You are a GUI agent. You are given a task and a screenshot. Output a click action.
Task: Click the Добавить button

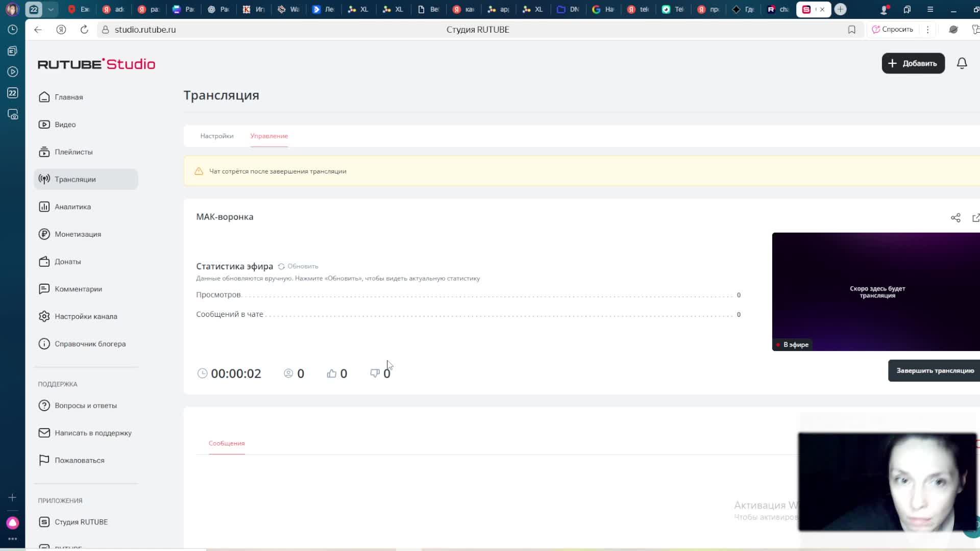913,63
